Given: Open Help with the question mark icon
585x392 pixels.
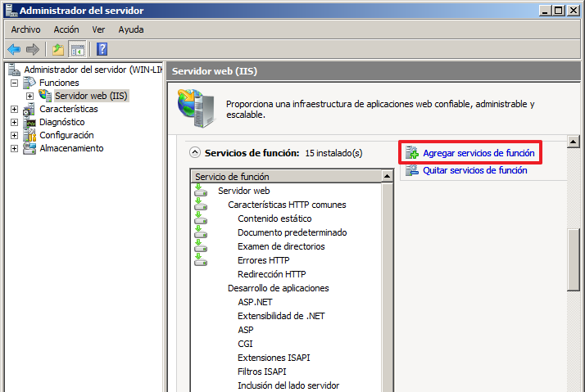Looking at the screenshot, I should [x=102, y=48].
